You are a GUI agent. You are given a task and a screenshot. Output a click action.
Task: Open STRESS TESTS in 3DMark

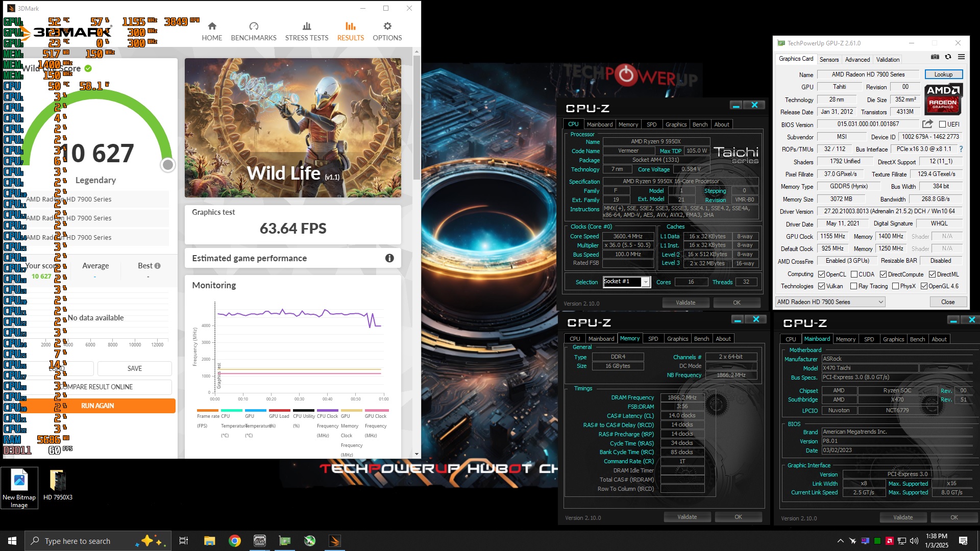[x=307, y=31]
